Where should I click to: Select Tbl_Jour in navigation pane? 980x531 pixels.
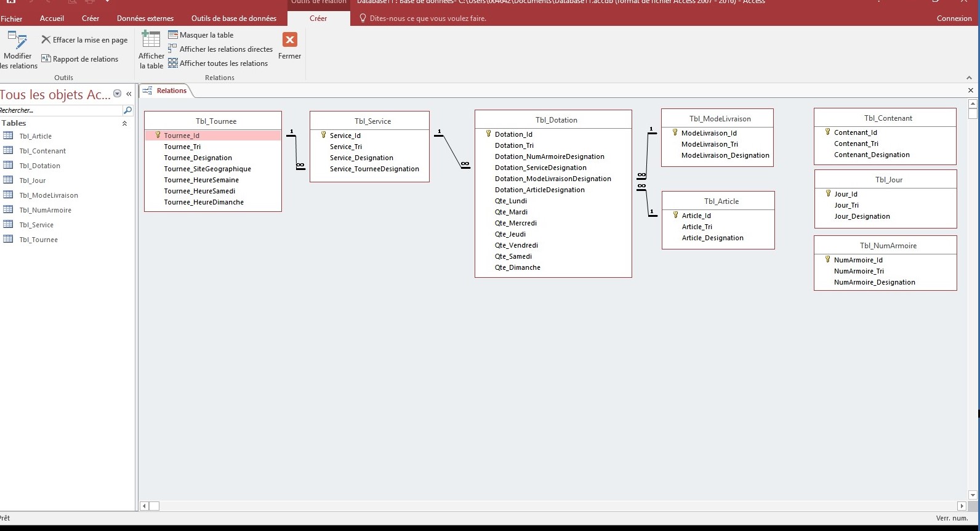coord(32,180)
